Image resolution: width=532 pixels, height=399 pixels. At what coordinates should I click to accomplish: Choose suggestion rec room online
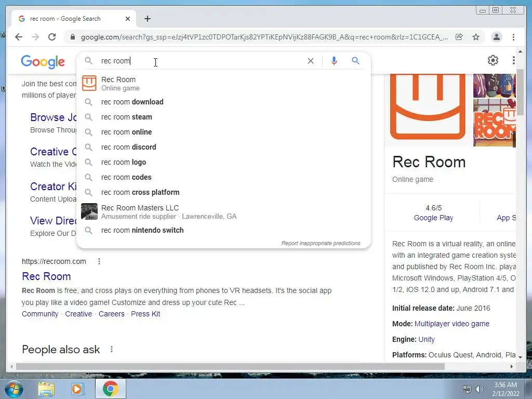point(223,132)
